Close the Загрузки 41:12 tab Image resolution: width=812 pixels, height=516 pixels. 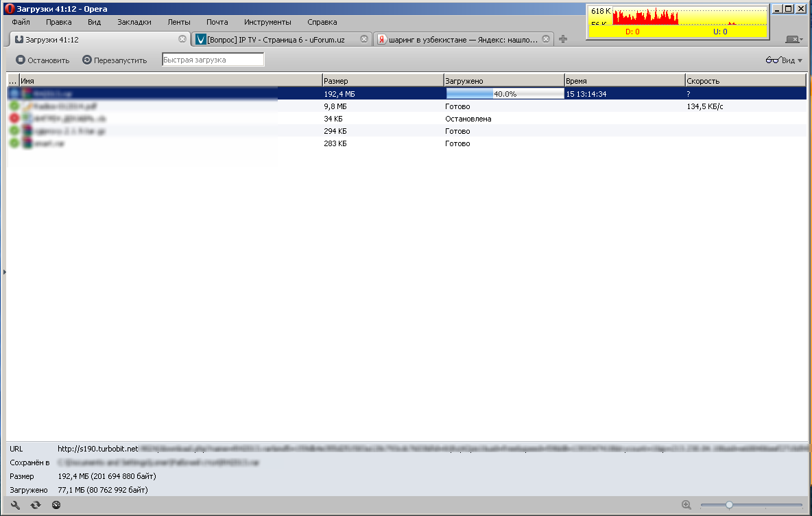(182, 39)
